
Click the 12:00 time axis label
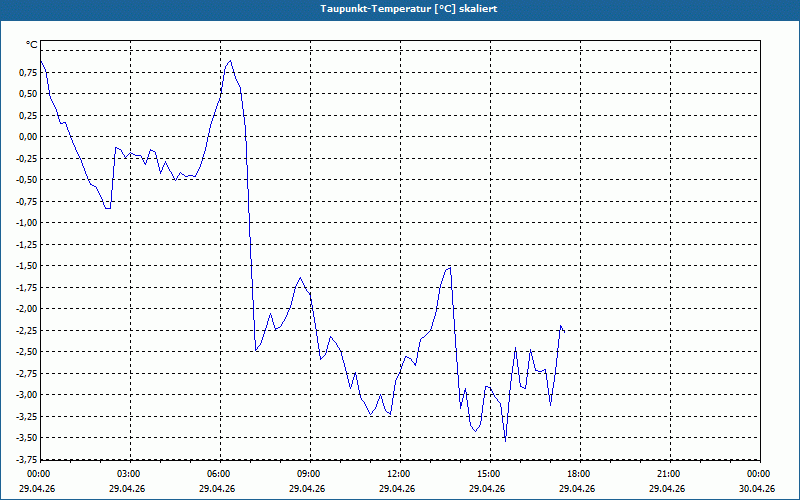(x=399, y=474)
